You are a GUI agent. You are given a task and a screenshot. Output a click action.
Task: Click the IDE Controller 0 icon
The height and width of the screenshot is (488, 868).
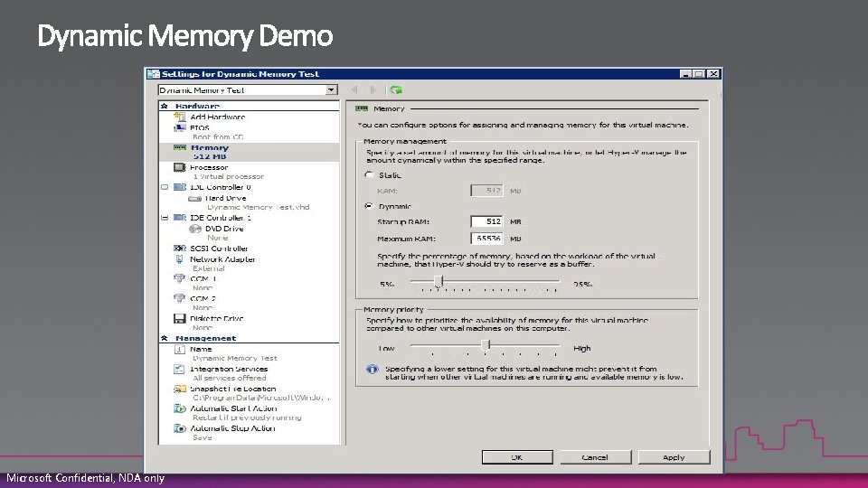click(x=179, y=187)
